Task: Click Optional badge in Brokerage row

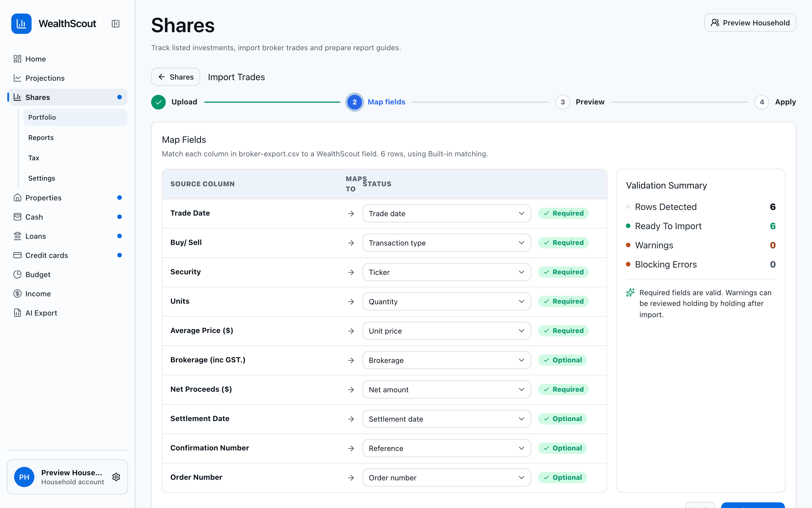Action: (562, 360)
